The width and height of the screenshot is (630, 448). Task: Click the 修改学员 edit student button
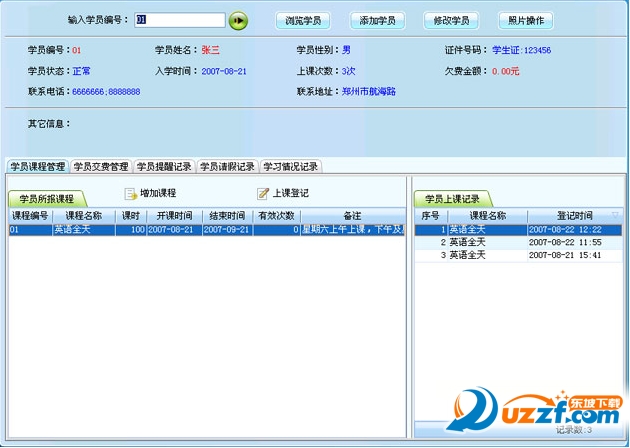point(451,20)
